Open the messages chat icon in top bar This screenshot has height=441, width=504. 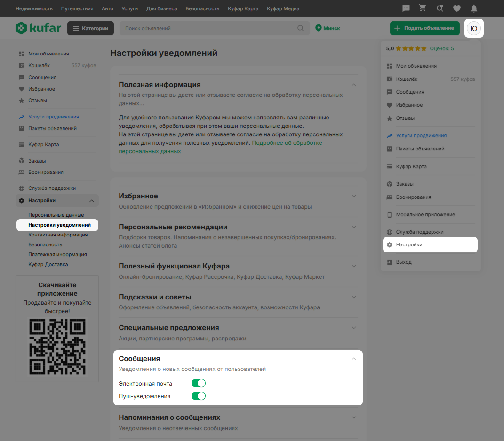click(406, 8)
